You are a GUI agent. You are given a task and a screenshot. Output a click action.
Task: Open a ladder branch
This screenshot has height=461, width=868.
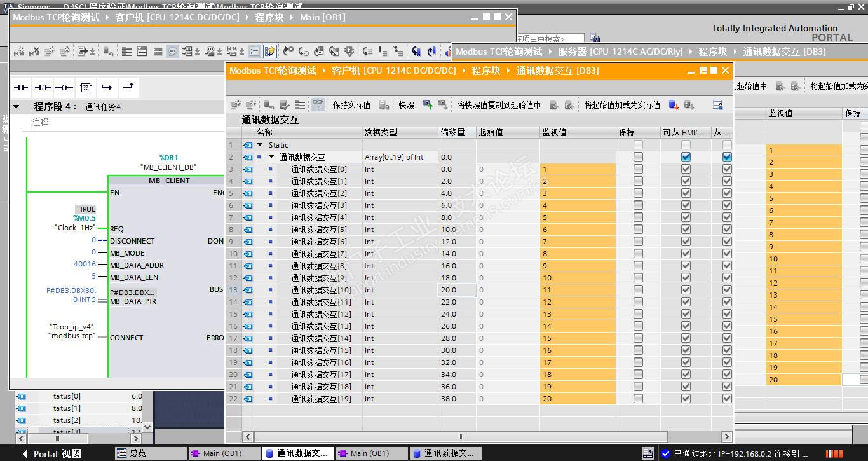pos(107,87)
